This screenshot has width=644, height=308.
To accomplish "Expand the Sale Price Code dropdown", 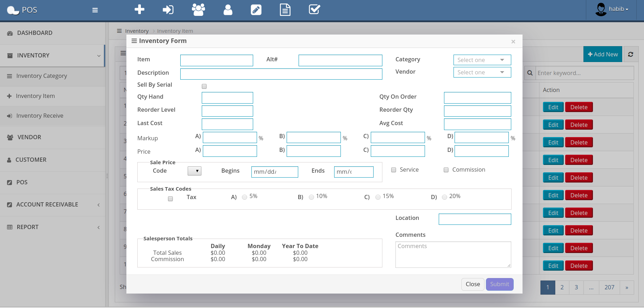I will click(x=194, y=171).
